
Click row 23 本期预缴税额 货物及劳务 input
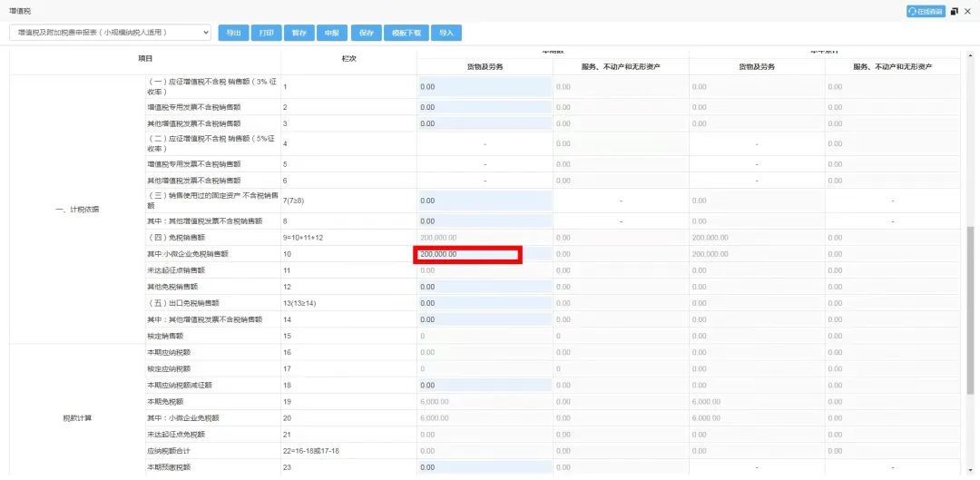click(x=485, y=467)
